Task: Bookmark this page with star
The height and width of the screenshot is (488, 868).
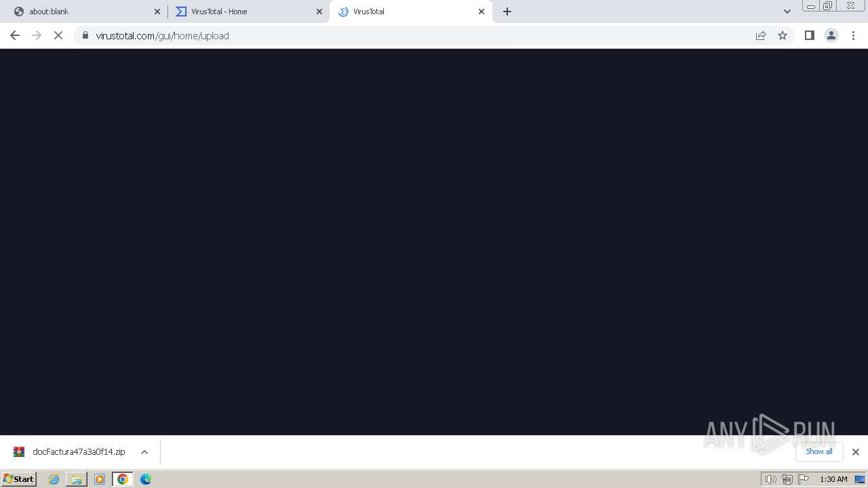Action: tap(783, 35)
